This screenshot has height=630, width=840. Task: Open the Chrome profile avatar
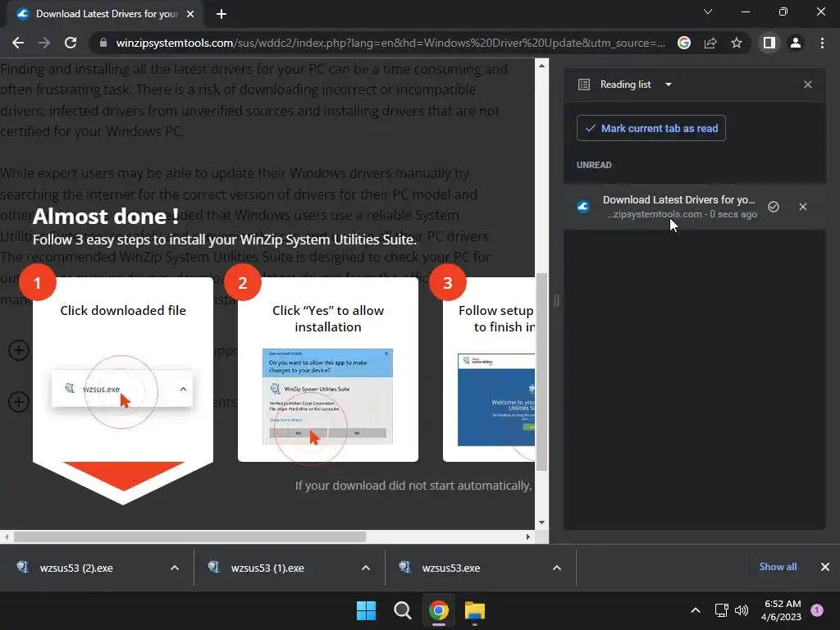point(796,43)
